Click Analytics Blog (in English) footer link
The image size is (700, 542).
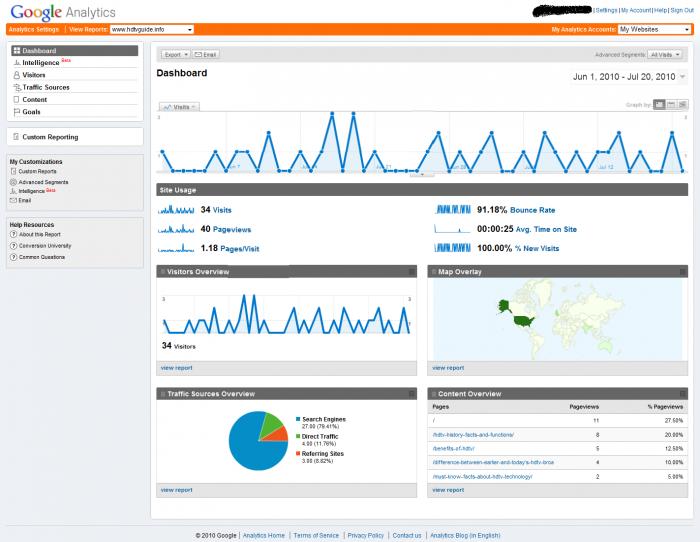point(465,535)
